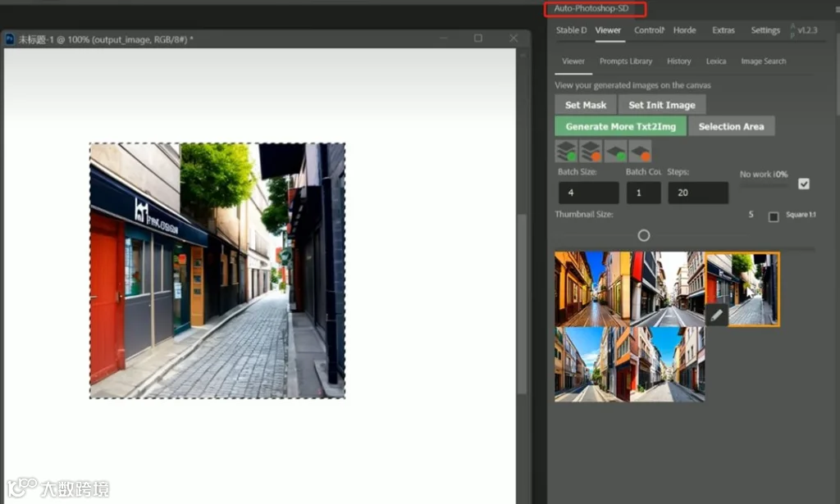
Task: Select the Viewer sub-tab
Action: click(573, 61)
